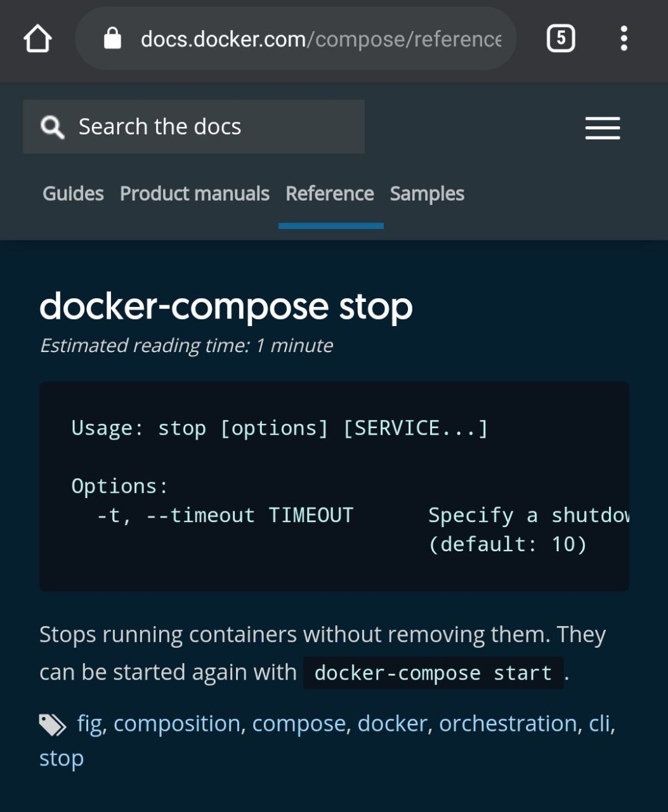Click the Estimated reading time text
This screenshot has width=668, height=812.
coord(187,346)
